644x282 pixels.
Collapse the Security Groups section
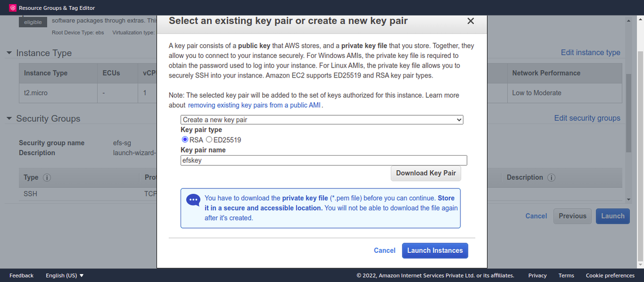pos(9,118)
